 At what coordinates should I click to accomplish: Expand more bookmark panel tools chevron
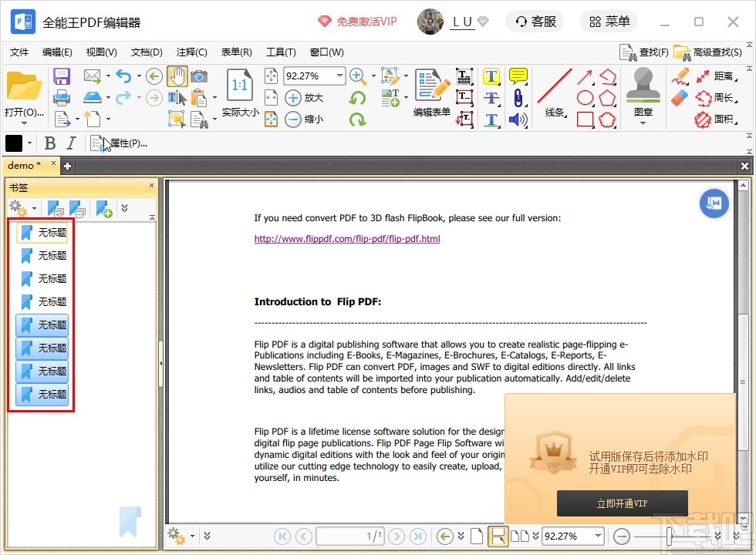124,208
